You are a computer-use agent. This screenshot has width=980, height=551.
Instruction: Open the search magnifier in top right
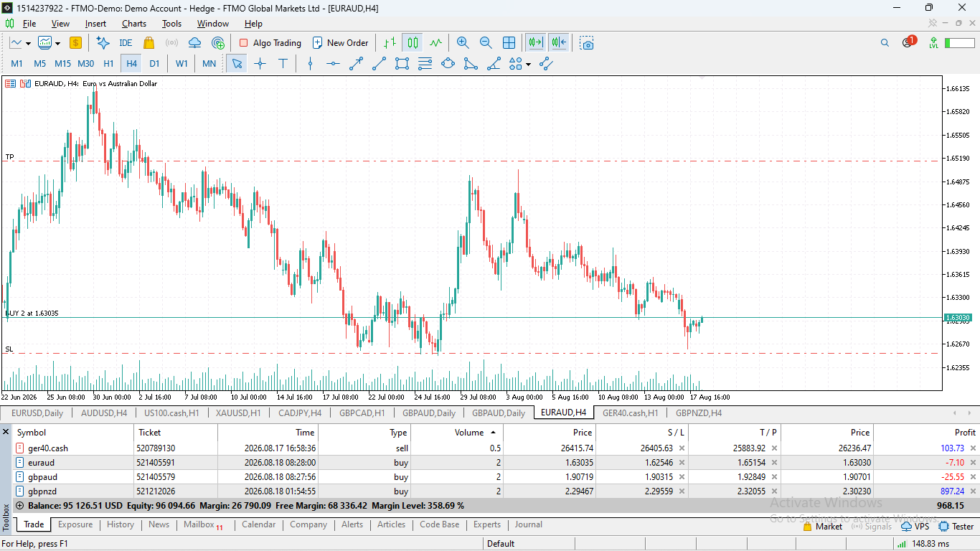pos(885,43)
